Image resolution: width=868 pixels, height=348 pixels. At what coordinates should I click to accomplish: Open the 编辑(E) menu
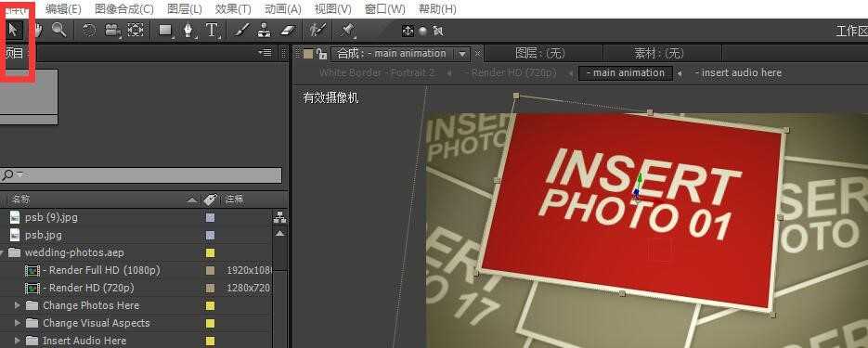[63, 9]
